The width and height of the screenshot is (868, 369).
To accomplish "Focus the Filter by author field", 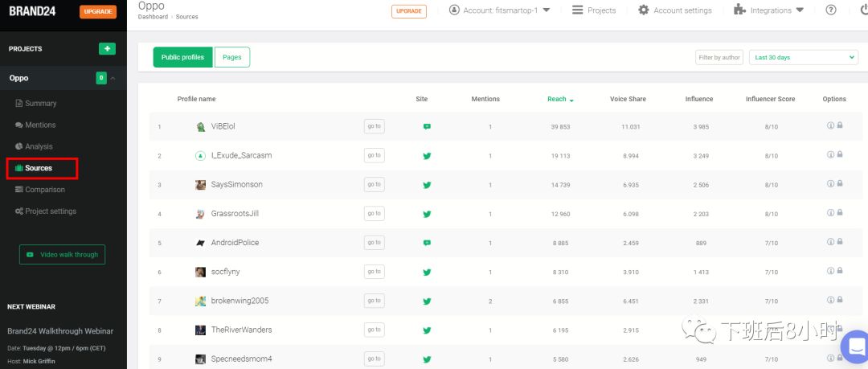I will point(719,58).
